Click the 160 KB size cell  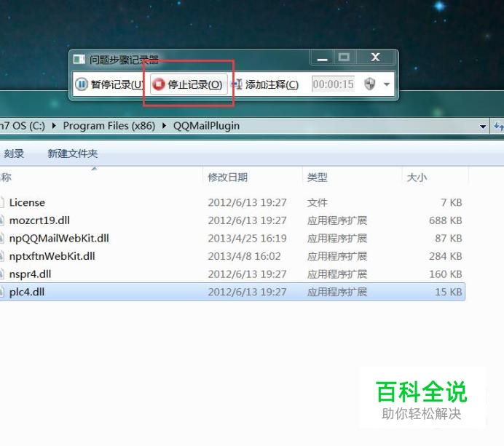pyautogui.click(x=445, y=274)
